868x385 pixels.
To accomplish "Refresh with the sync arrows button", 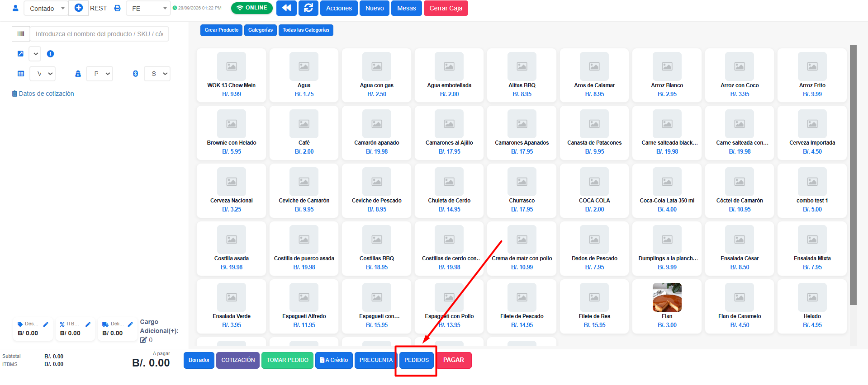I will (x=308, y=8).
